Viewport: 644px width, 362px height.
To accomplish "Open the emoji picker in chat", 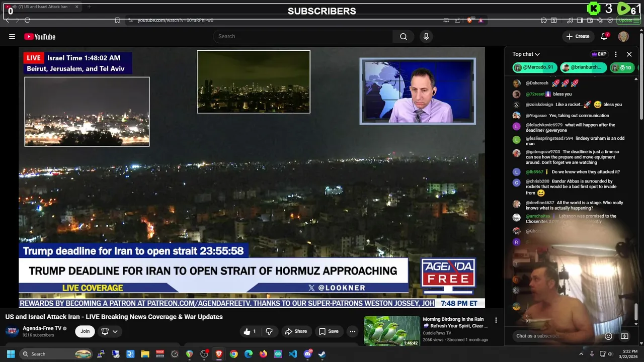I will tap(608, 336).
